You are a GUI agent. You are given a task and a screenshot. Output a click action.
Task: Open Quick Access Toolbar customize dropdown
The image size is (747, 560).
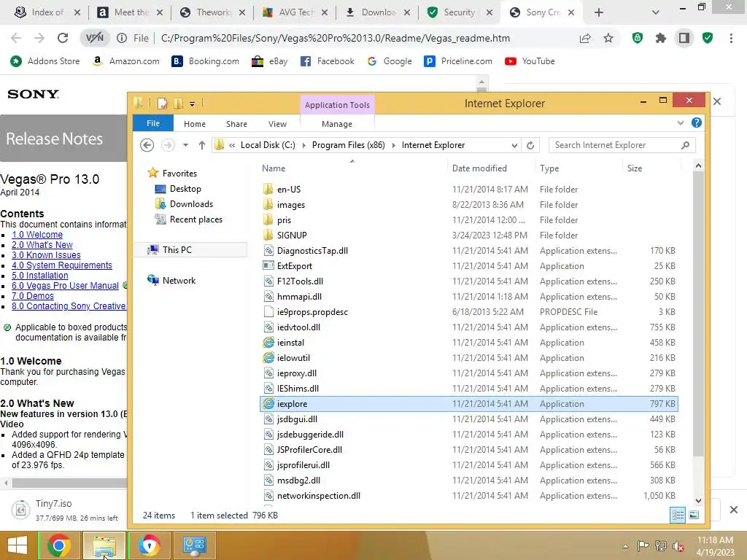coord(192,104)
